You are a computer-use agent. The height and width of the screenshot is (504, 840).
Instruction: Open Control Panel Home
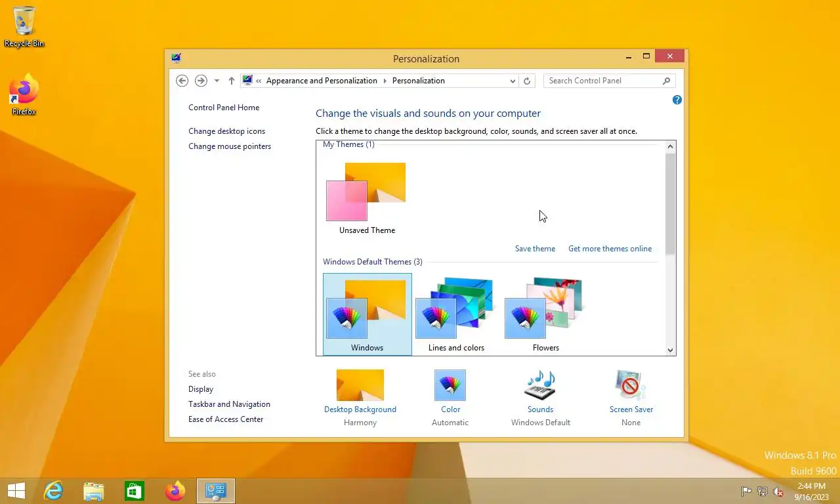pyautogui.click(x=224, y=108)
